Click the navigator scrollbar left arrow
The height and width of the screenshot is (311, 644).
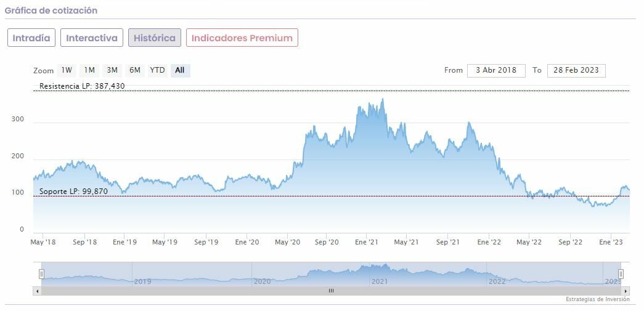[x=37, y=291]
